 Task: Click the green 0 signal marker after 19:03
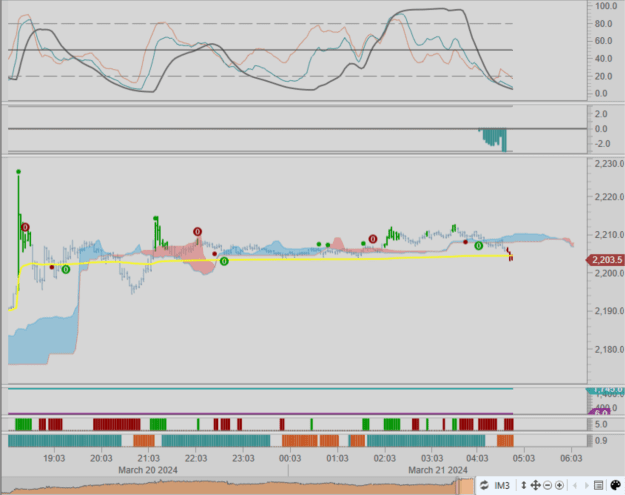tap(66, 270)
